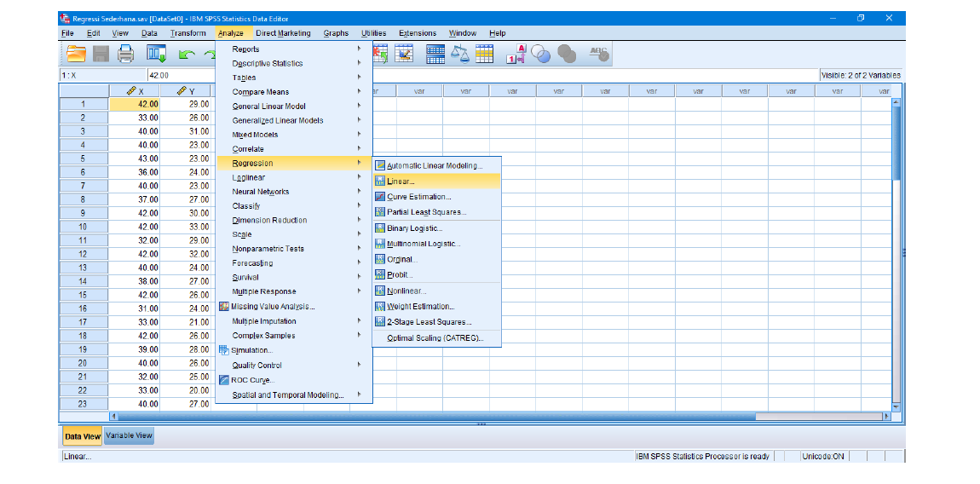Click the Visible: 2 of 2 Variables label

[861, 75]
